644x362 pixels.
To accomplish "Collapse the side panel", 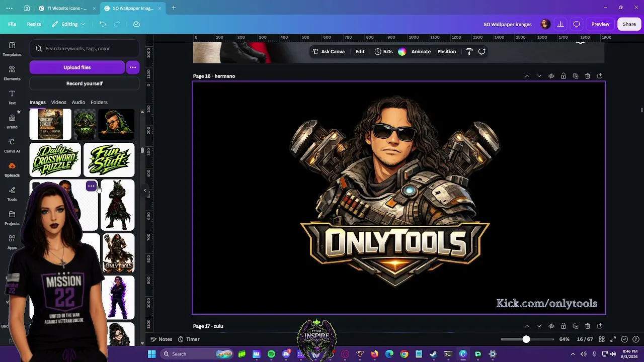I will pos(145,191).
